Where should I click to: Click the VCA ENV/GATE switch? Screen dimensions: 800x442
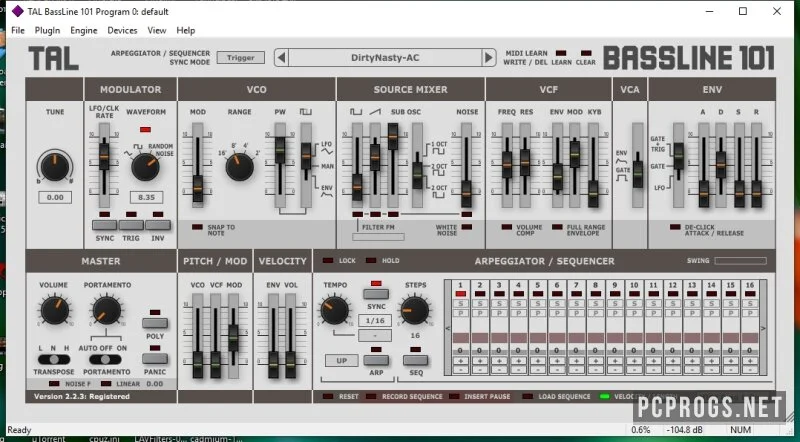click(x=638, y=174)
